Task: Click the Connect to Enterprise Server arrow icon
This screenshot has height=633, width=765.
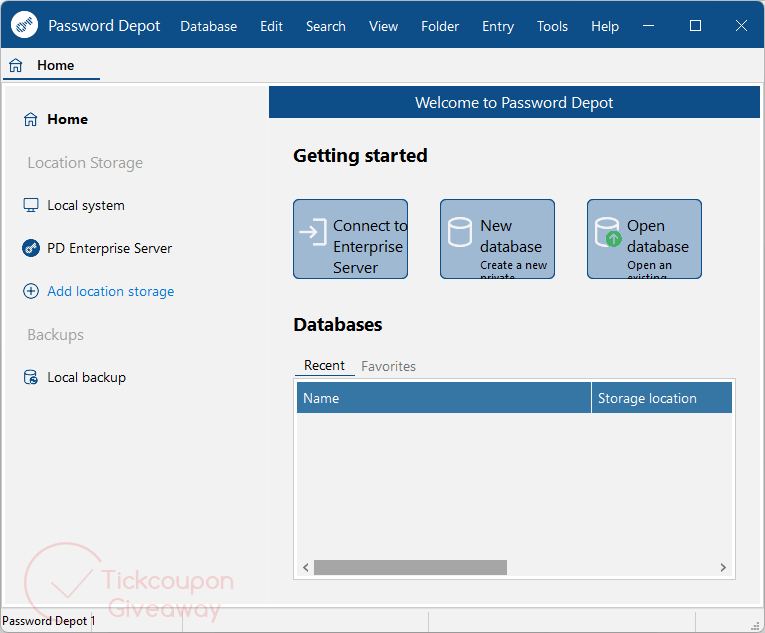Action: 313,232
